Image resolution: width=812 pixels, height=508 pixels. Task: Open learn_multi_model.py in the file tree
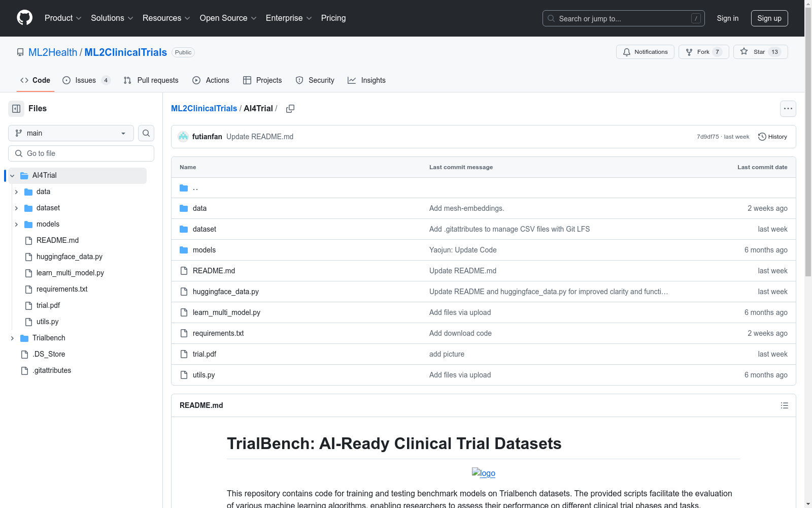tap(70, 273)
